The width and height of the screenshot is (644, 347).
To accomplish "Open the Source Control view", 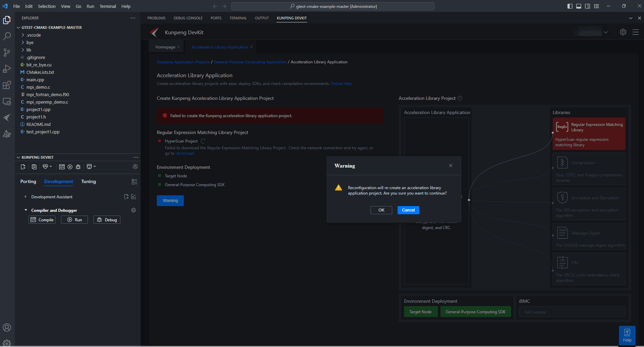I will click(7, 52).
